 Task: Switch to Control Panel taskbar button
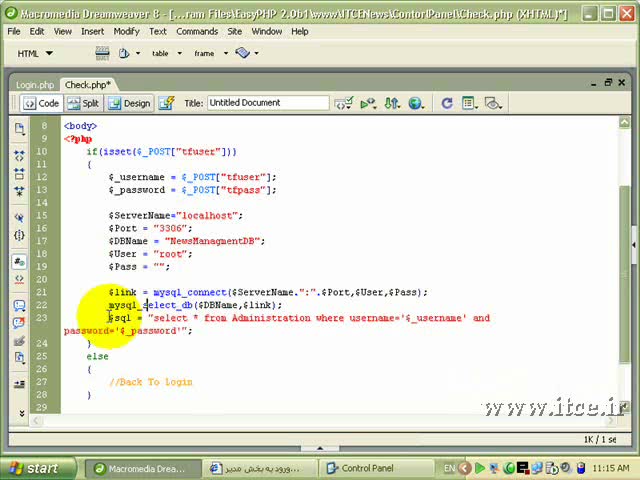coord(376,469)
